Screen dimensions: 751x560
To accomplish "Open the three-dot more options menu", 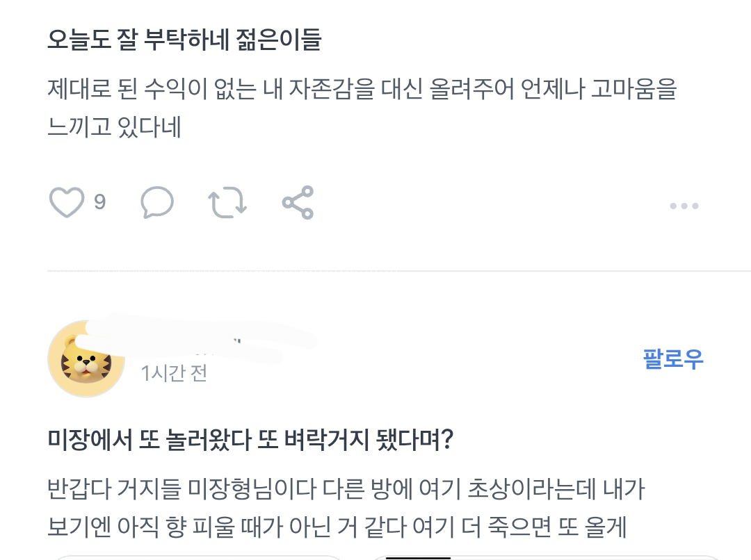I will pyautogui.click(x=684, y=206).
